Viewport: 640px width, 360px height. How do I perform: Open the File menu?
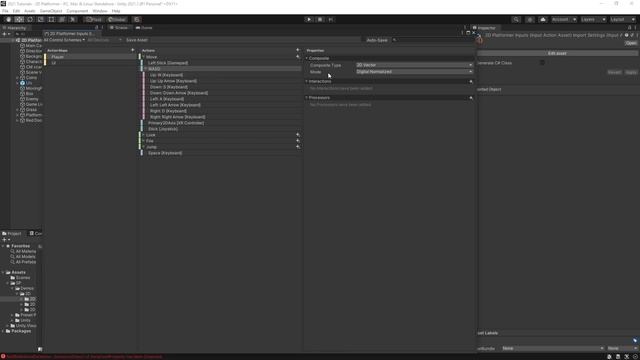coord(5,11)
